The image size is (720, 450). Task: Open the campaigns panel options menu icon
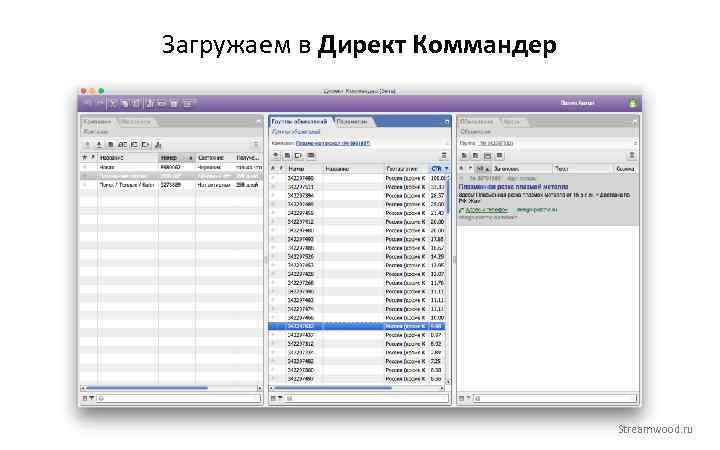pos(256,145)
